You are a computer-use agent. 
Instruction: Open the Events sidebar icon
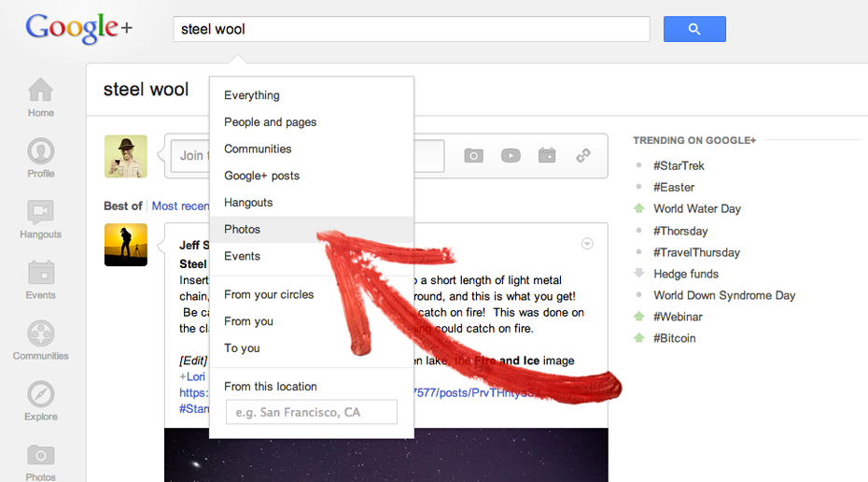click(40, 279)
